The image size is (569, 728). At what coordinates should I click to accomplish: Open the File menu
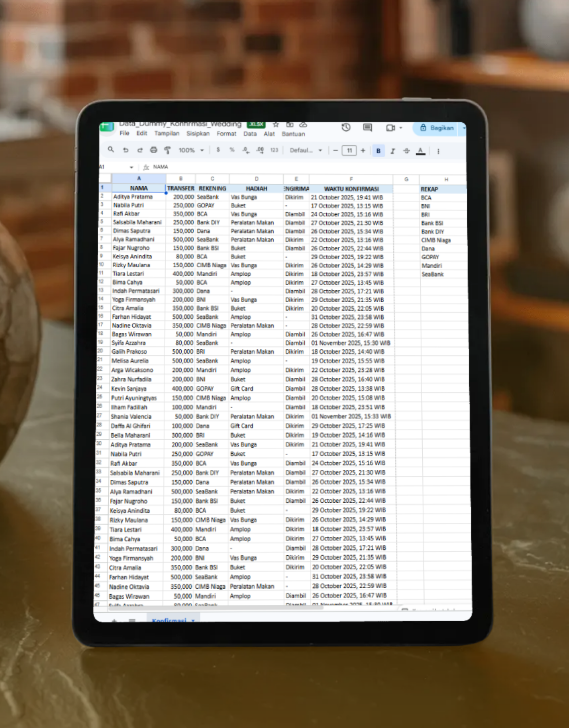point(124,133)
